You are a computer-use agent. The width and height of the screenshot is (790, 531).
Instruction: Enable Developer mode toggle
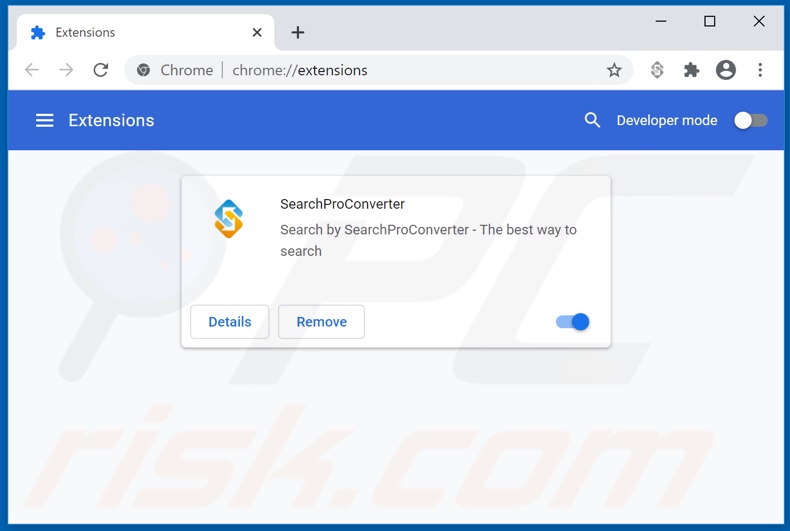(x=751, y=120)
